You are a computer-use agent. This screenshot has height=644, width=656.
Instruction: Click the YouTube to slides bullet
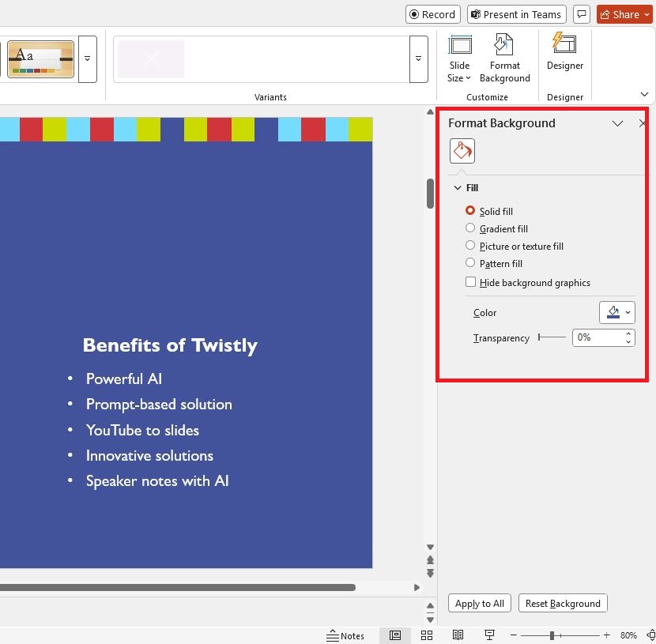(142, 431)
